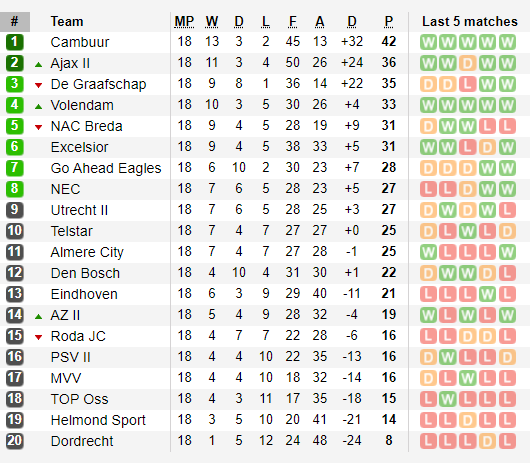Screen dimensions: 530x463
Task: Sort table by the P points header
Action: [x=389, y=22]
